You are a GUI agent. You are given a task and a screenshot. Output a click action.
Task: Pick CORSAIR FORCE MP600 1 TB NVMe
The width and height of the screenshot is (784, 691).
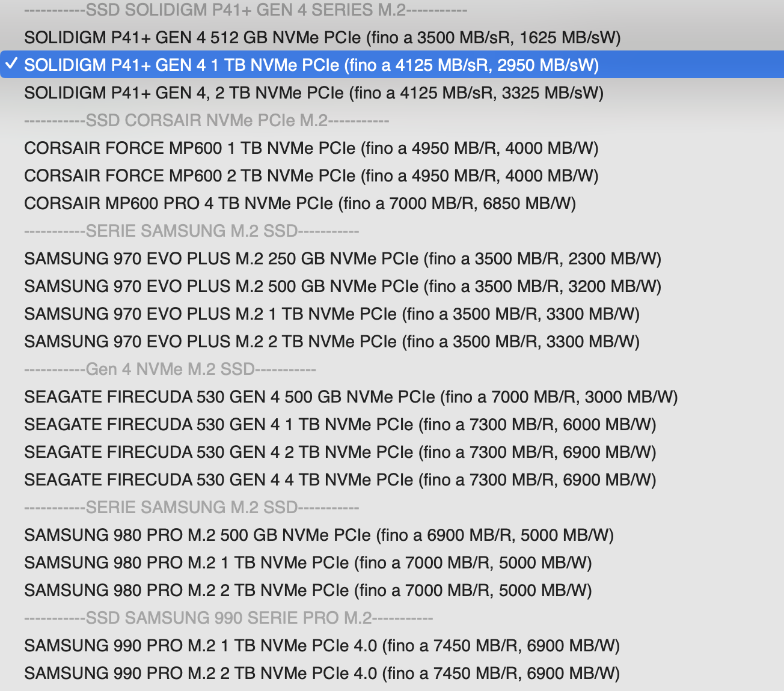point(392,148)
